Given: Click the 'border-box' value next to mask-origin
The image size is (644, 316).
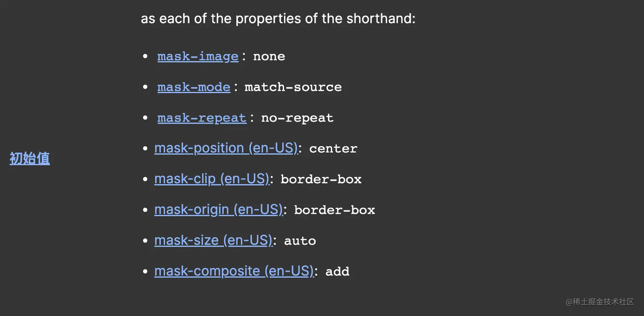Looking at the screenshot, I should pyautogui.click(x=334, y=210).
